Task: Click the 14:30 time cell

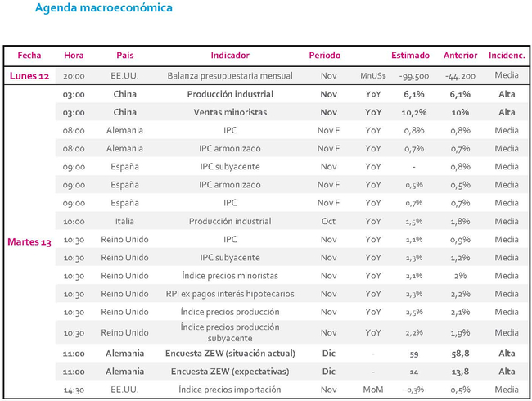Action: 74,390
